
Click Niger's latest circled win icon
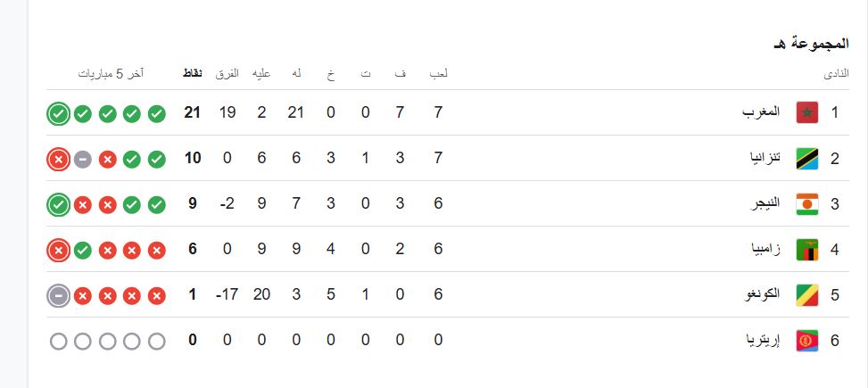coord(58,204)
